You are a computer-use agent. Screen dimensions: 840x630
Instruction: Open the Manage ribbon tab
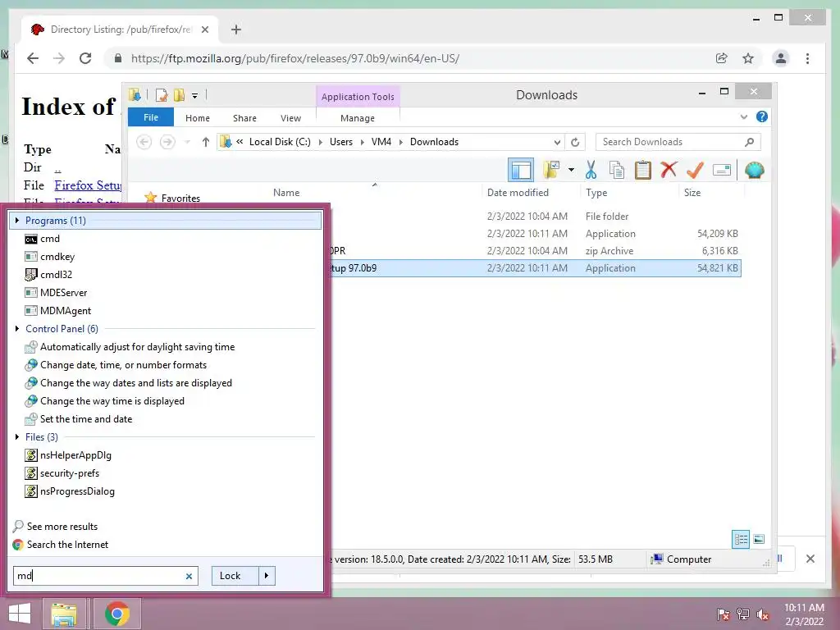pos(358,118)
